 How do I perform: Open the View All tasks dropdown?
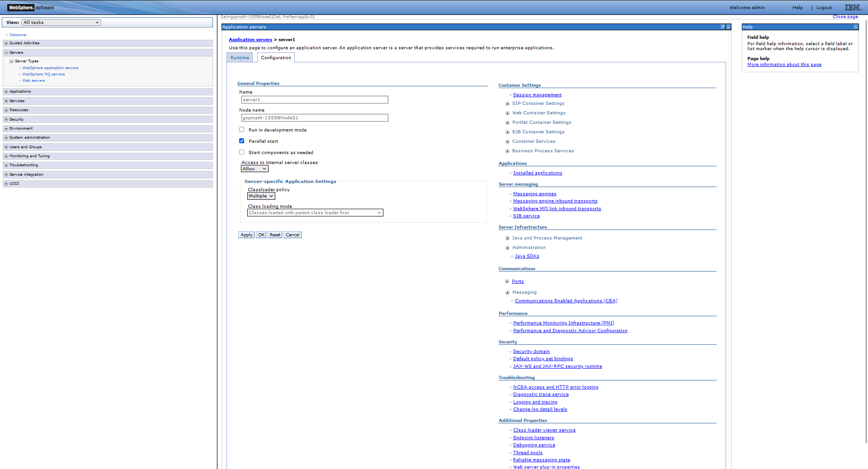(61, 23)
